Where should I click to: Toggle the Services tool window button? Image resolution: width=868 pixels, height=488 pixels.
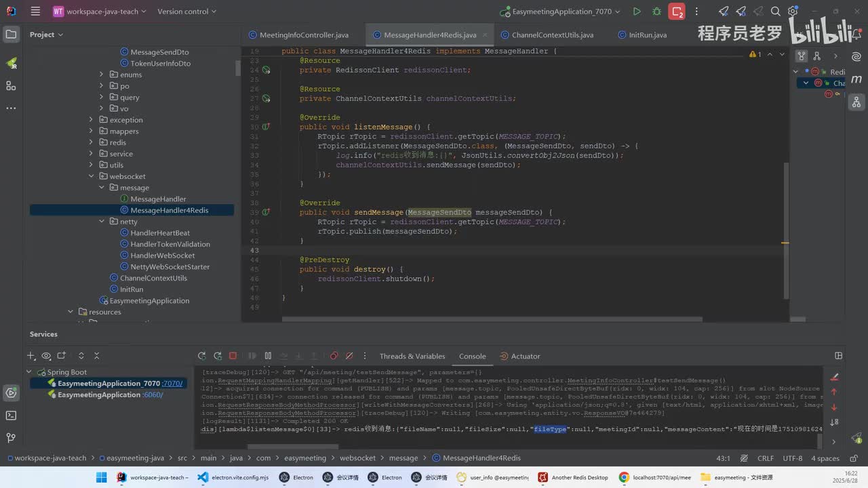pyautogui.click(x=11, y=393)
